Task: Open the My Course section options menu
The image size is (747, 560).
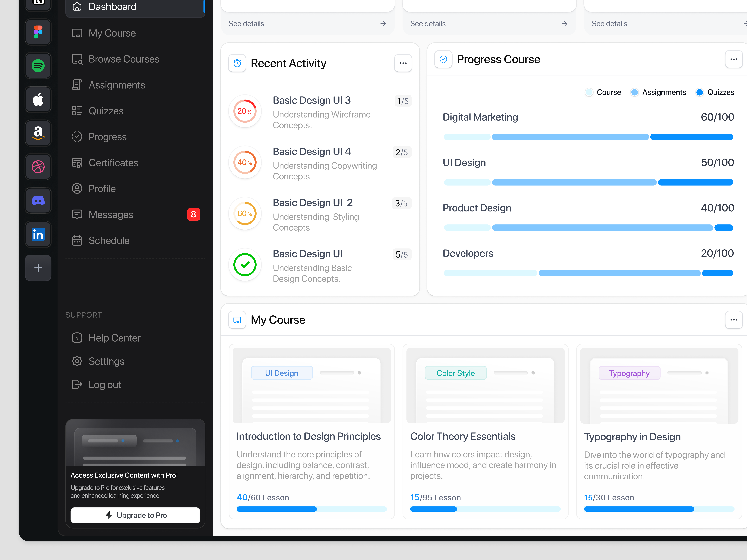Action: pos(733,320)
